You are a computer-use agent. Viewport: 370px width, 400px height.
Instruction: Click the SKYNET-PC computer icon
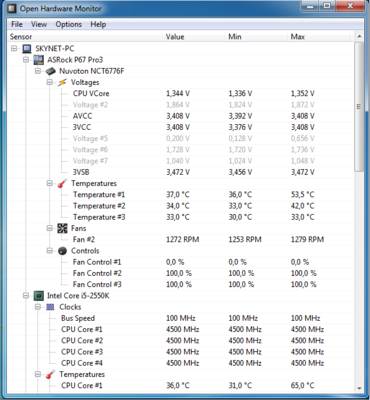[27, 49]
